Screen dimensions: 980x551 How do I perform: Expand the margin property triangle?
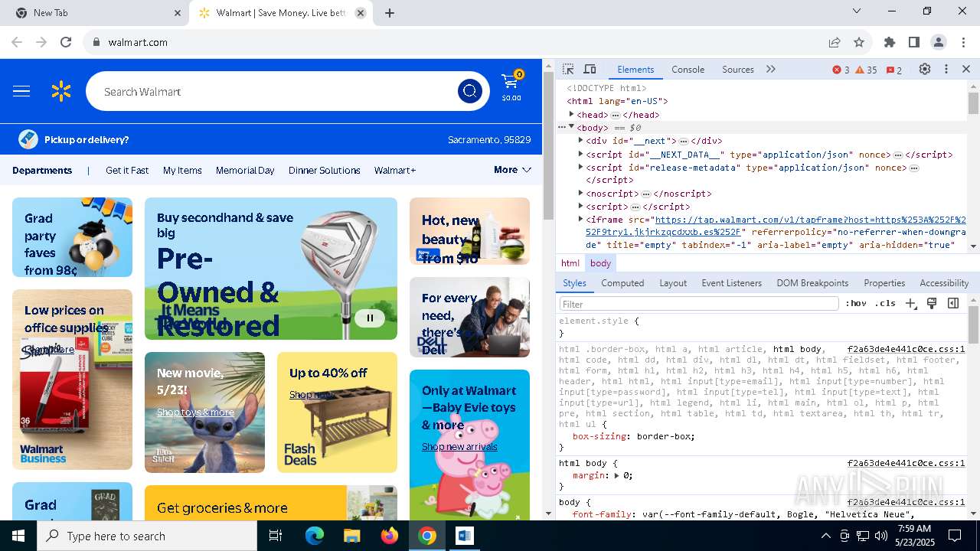pyautogui.click(x=617, y=475)
